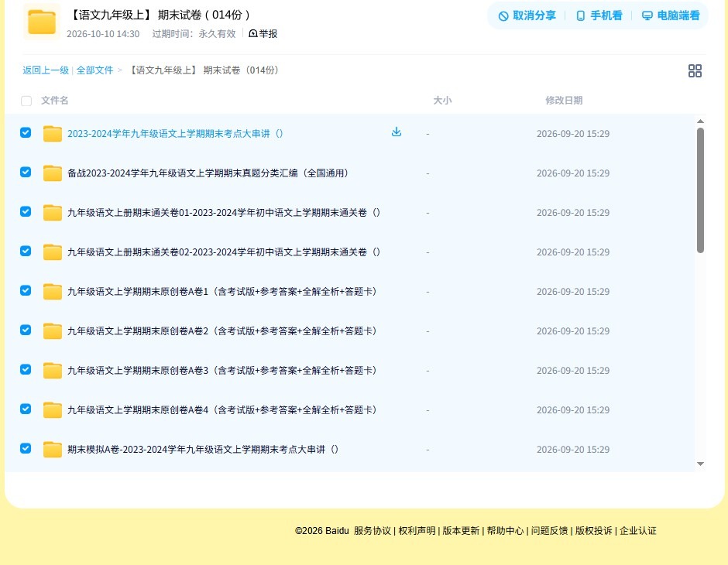728x565 pixels.
Task: Click current breadcrumb 期末试卷（014份）
Action: [204, 70]
